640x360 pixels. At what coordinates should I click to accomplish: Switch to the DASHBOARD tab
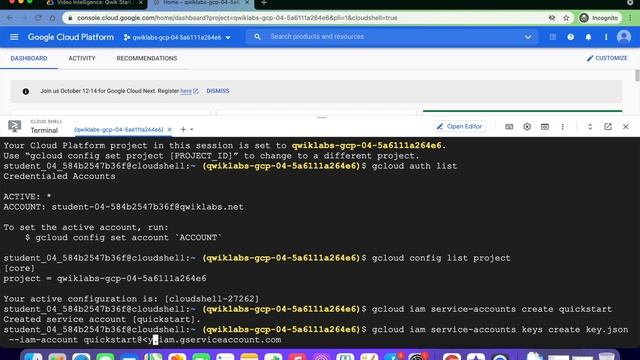tap(29, 58)
